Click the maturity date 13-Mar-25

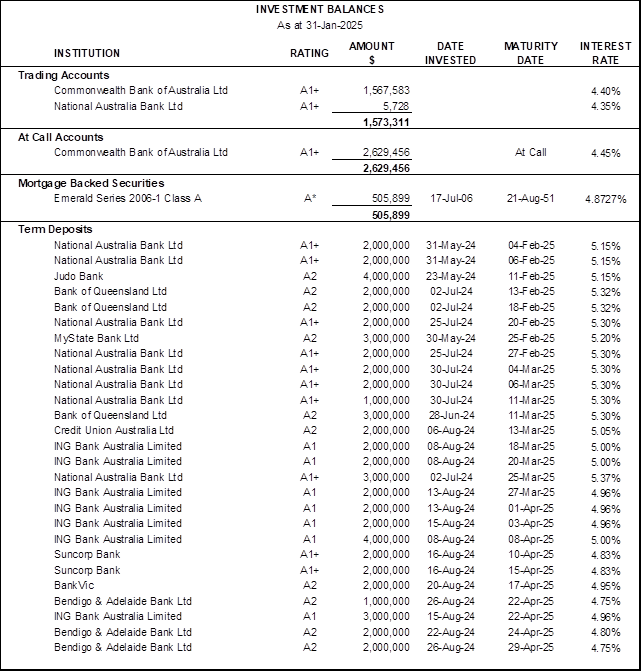point(531,430)
